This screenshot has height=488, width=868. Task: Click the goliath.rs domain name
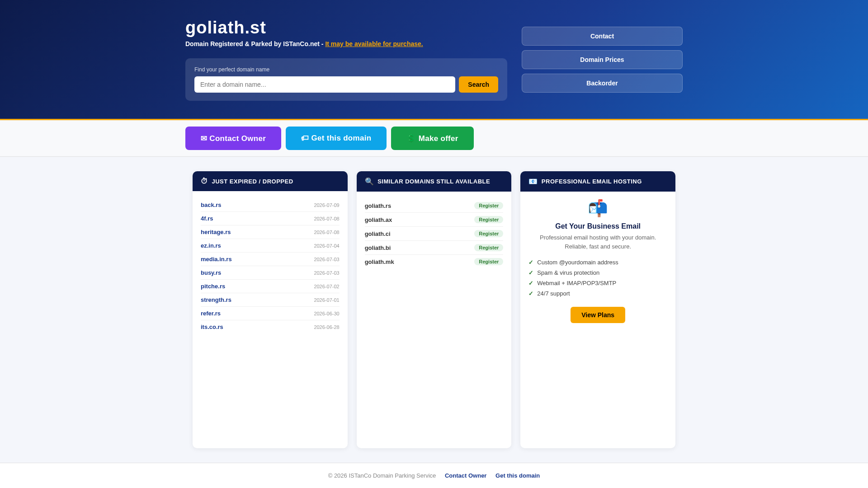[x=378, y=206]
